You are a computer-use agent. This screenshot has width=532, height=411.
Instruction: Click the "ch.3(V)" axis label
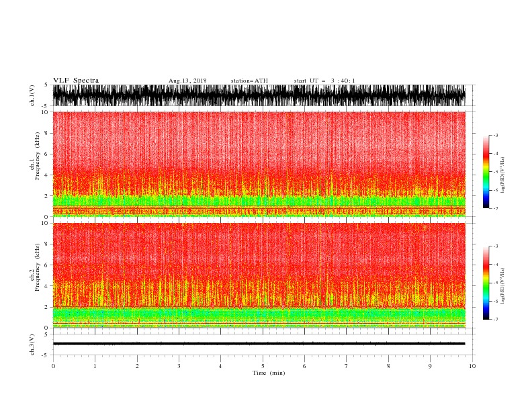coord(32,345)
